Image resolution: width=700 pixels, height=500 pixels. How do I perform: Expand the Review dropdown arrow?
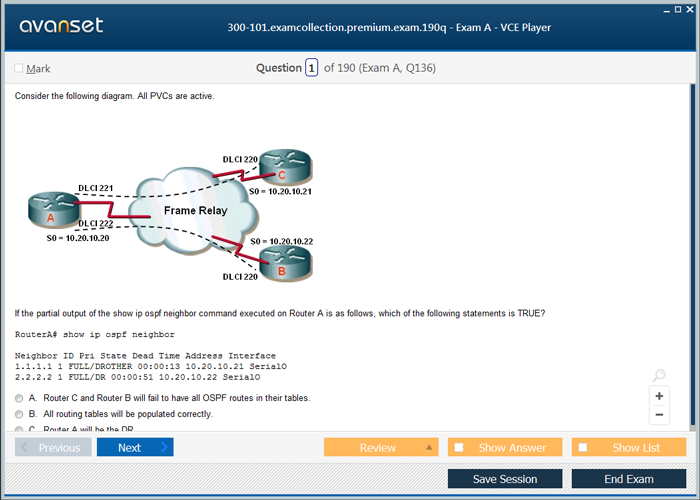pos(429,448)
